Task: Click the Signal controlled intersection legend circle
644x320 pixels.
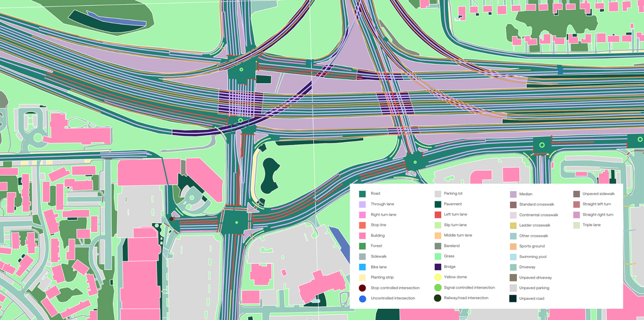Action: click(x=438, y=288)
